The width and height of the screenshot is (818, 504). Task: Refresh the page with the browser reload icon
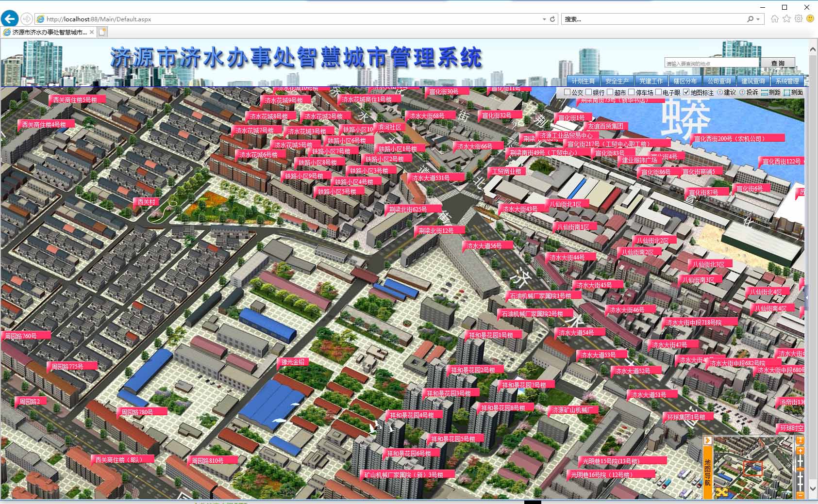[552, 19]
